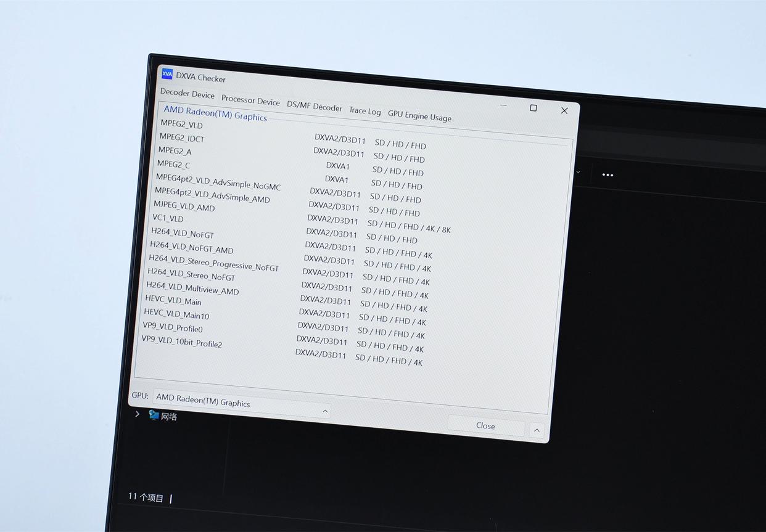The image size is (766, 532).
Task: Select MPEG4pt2_VLD_AdvSimple_NoGMC entry
Action: 218,182
